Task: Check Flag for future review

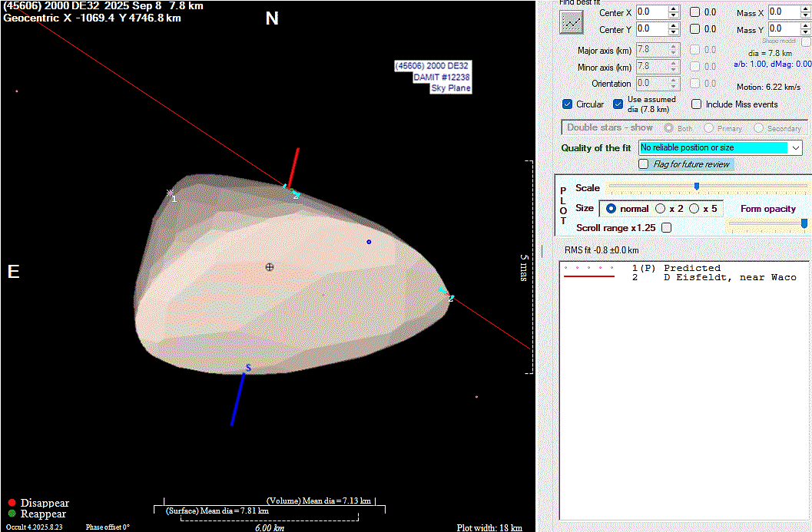Action: click(644, 164)
